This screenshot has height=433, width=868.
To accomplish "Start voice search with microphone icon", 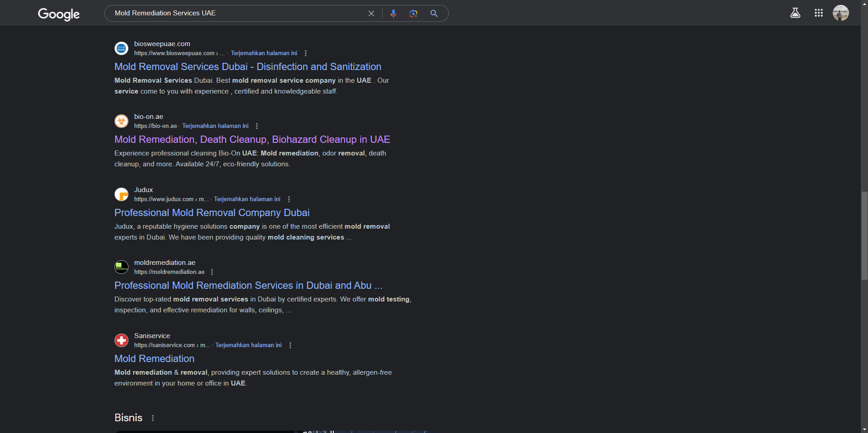I will click(x=393, y=14).
